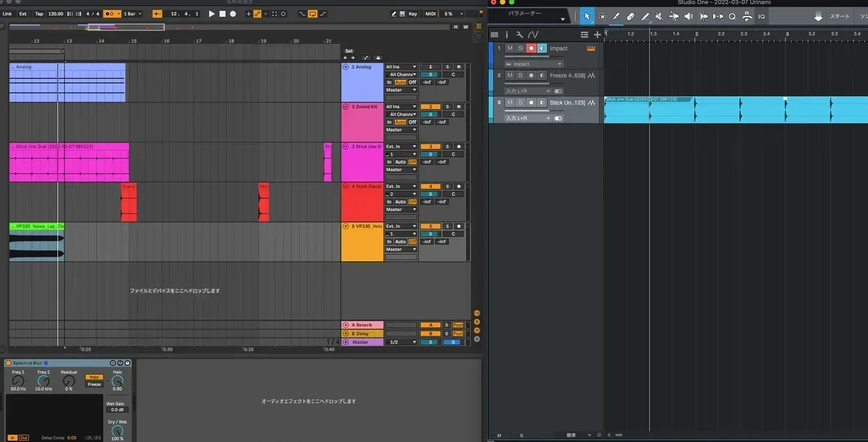Select the Range tool in Studio One
The height and width of the screenshot is (442, 868).
[602, 16]
